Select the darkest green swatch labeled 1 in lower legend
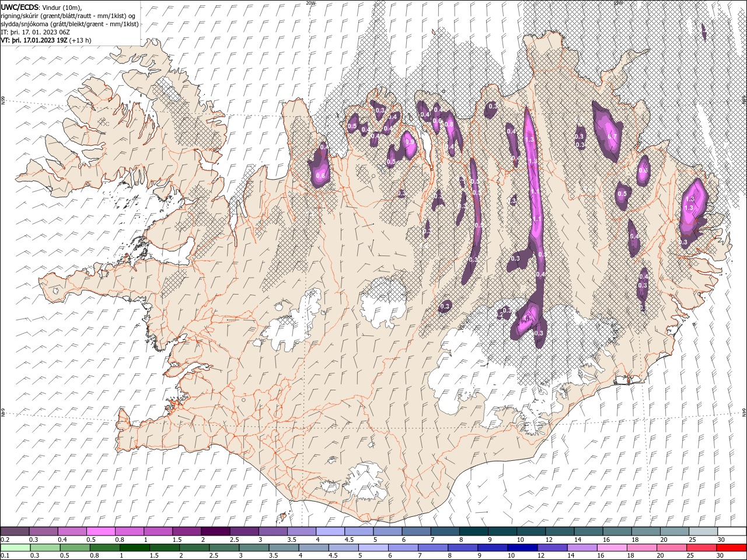This screenshot has height=560, width=747. [x=135, y=548]
